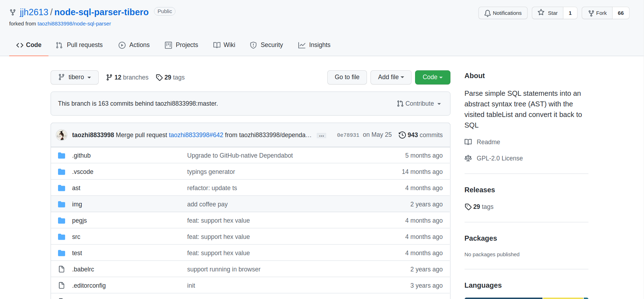
Task: Open the tibero branch selector dropdown
Action: pos(75,77)
